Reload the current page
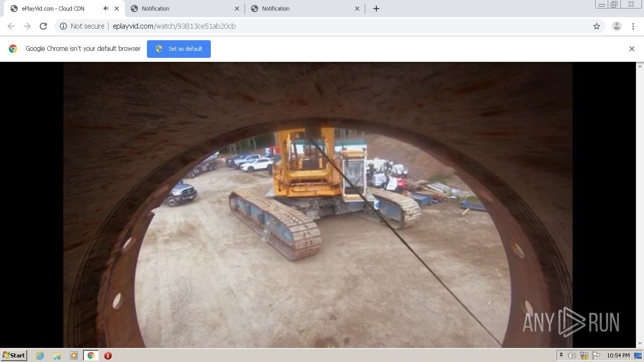 coord(43,26)
